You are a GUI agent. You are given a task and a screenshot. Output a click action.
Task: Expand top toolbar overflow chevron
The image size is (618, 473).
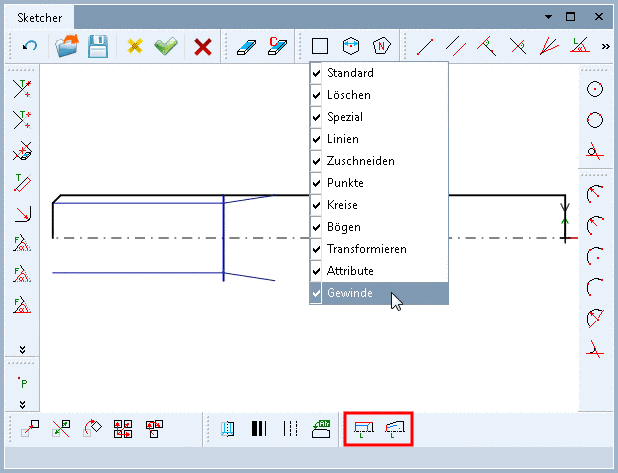605,47
